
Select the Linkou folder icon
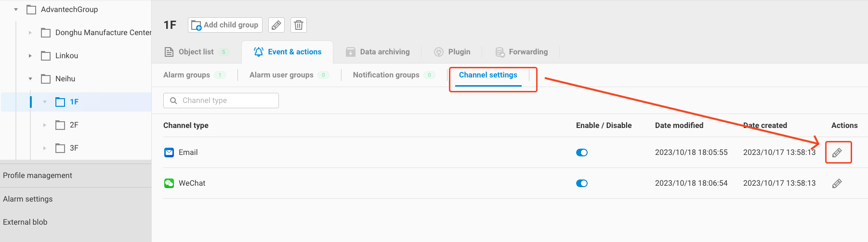(x=46, y=56)
